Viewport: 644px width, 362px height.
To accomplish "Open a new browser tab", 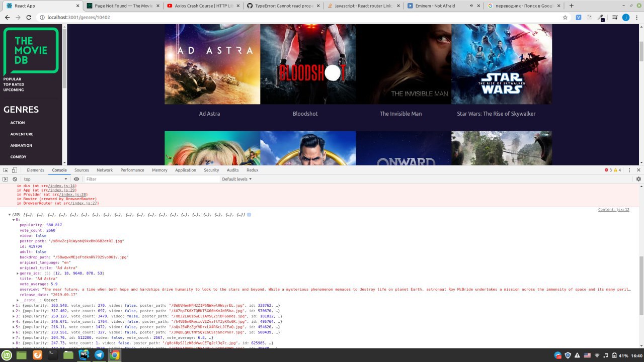I will pyautogui.click(x=571, y=6).
